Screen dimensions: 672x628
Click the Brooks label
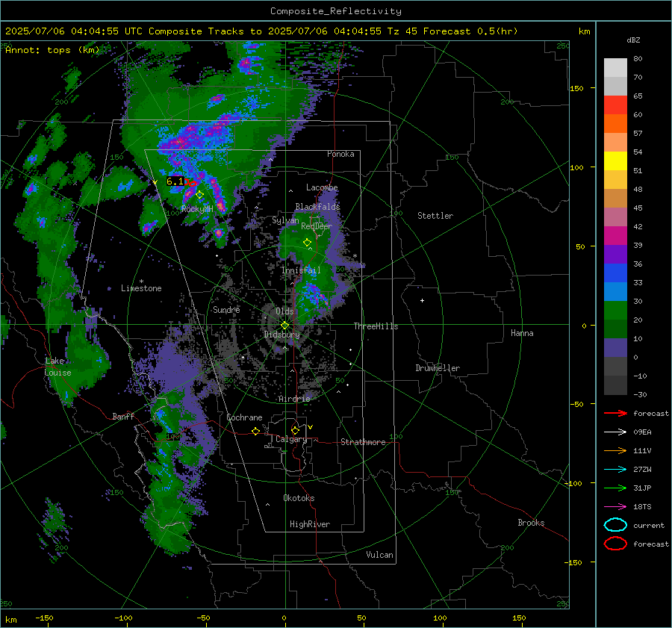531,523
